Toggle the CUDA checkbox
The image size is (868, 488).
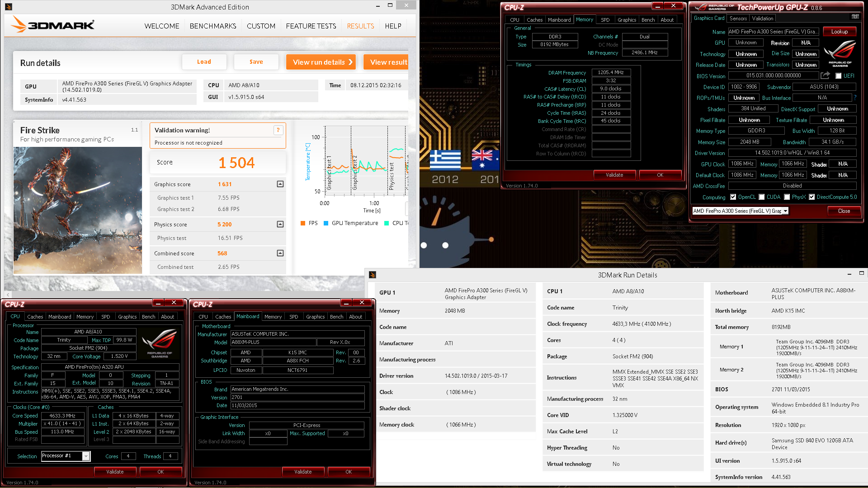tap(762, 197)
